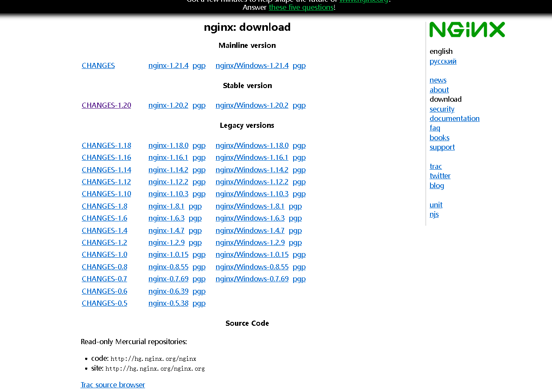
Task: Download nginx/Windows-1.8.1 build
Action: [x=250, y=206]
